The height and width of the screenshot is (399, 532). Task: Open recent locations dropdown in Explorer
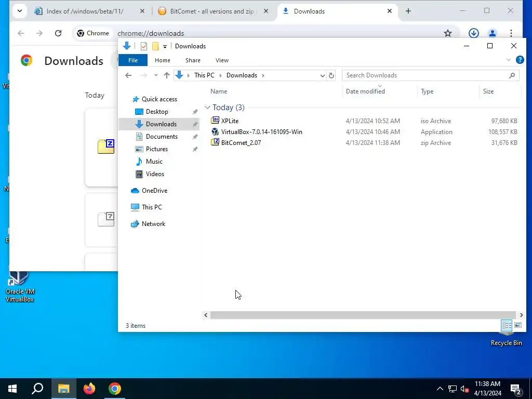tap(156, 75)
